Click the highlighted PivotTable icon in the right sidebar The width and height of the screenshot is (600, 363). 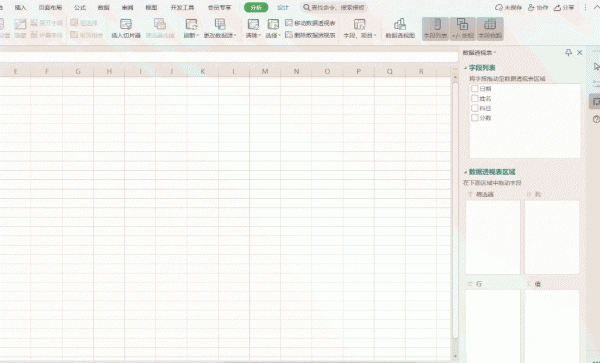595,101
